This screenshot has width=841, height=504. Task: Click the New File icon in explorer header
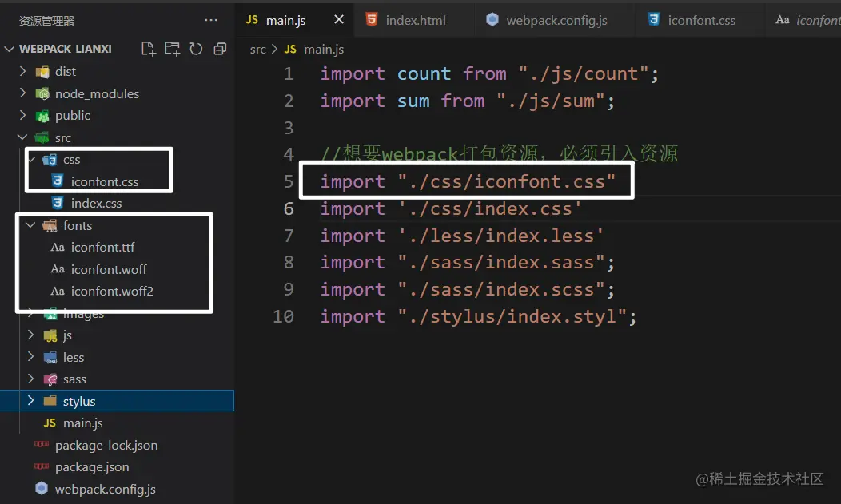click(x=149, y=49)
